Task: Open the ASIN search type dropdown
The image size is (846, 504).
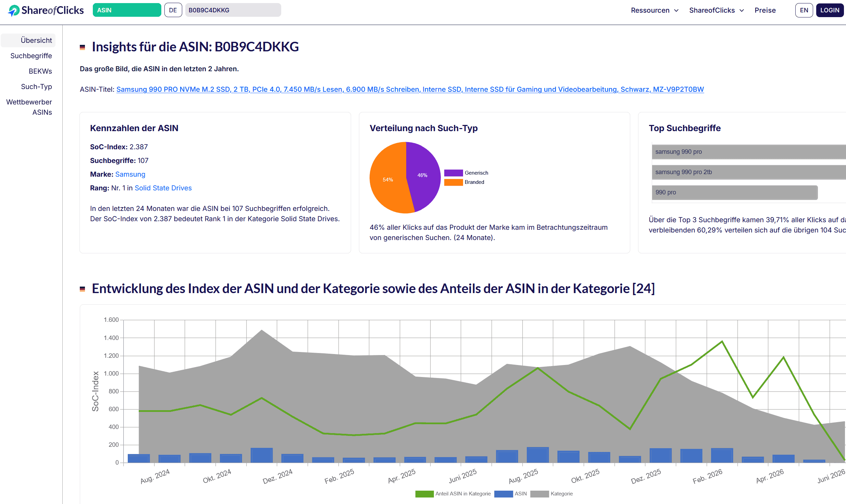Action: pyautogui.click(x=127, y=10)
